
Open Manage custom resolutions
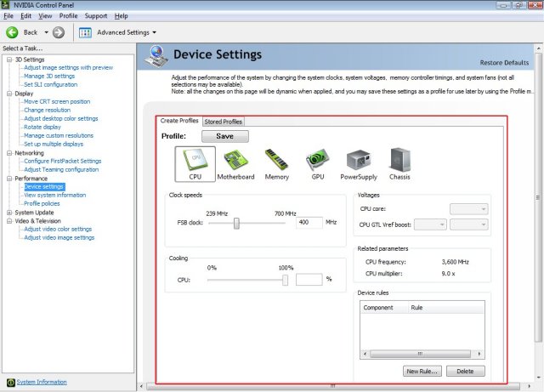[x=59, y=136]
